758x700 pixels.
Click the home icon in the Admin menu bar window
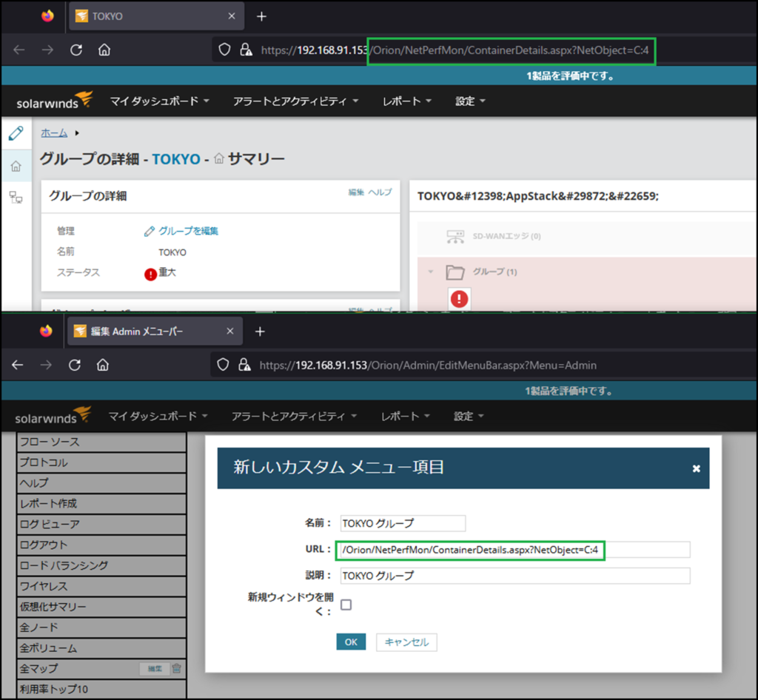click(102, 366)
